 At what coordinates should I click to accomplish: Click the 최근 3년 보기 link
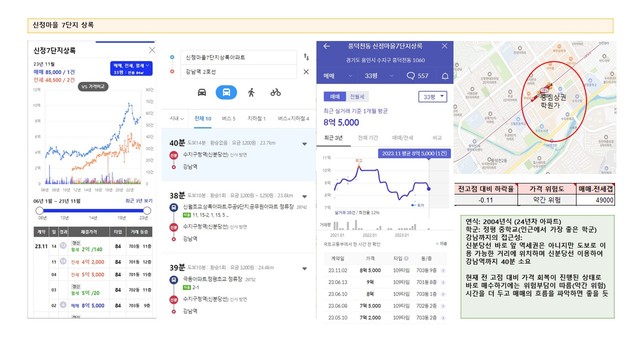click(138, 201)
